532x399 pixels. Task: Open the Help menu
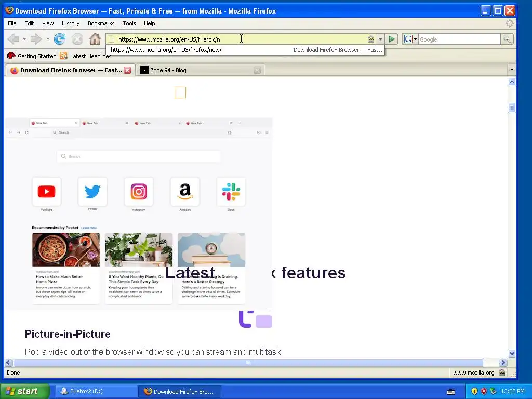149,23
